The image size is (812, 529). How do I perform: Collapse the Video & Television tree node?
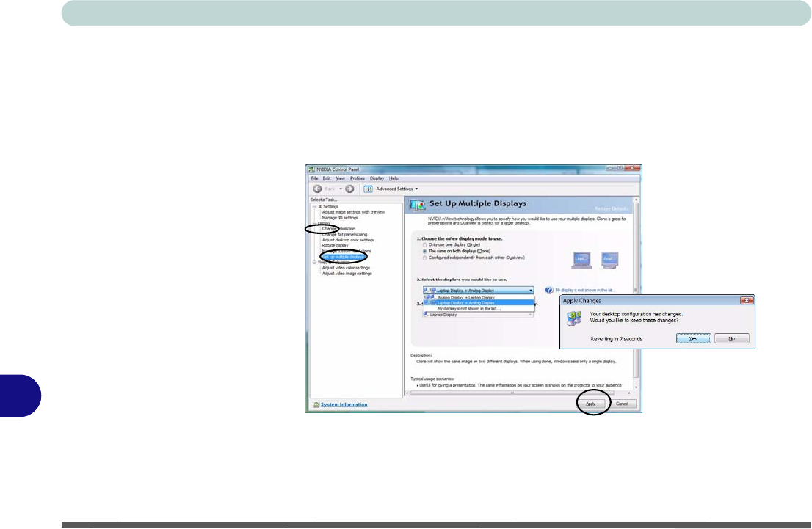click(x=313, y=263)
